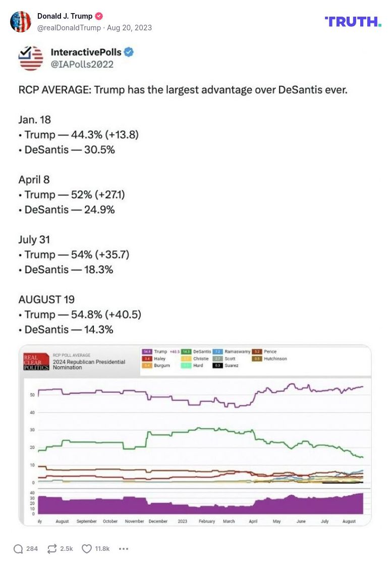Click the ReTruth arrows icon
This screenshot has height=564, width=392.
(x=51, y=548)
